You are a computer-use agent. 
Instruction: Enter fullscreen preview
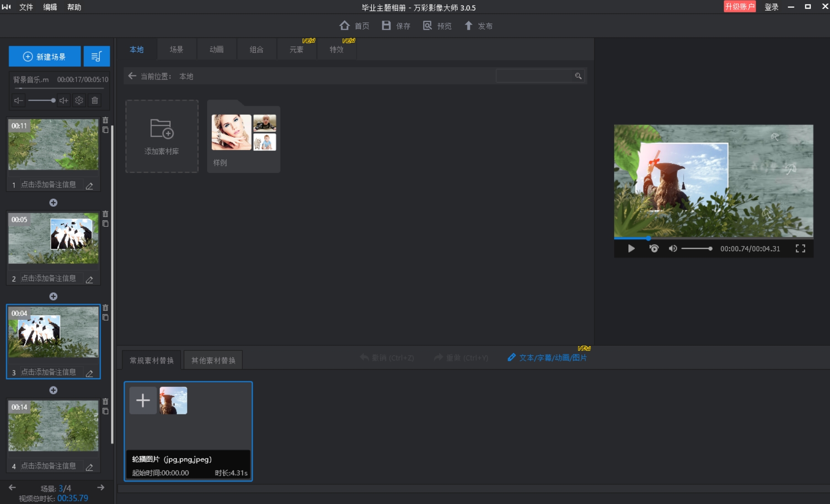click(800, 248)
